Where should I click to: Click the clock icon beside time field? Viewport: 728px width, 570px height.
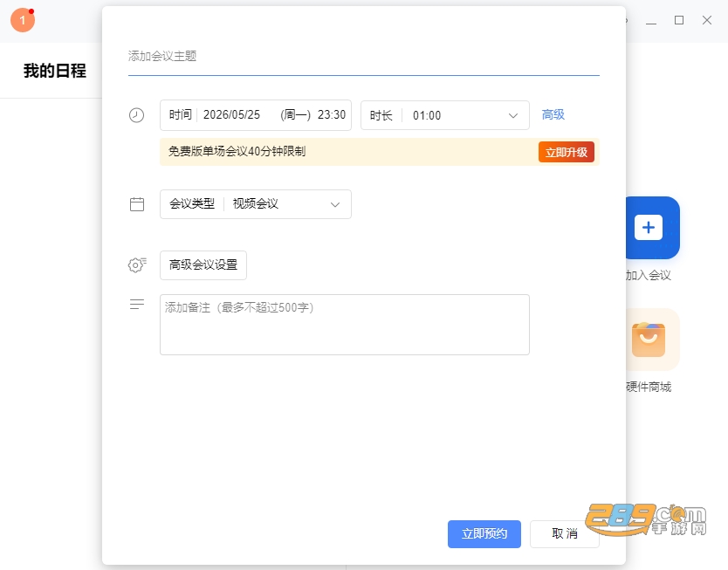click(x=136, y=115)
